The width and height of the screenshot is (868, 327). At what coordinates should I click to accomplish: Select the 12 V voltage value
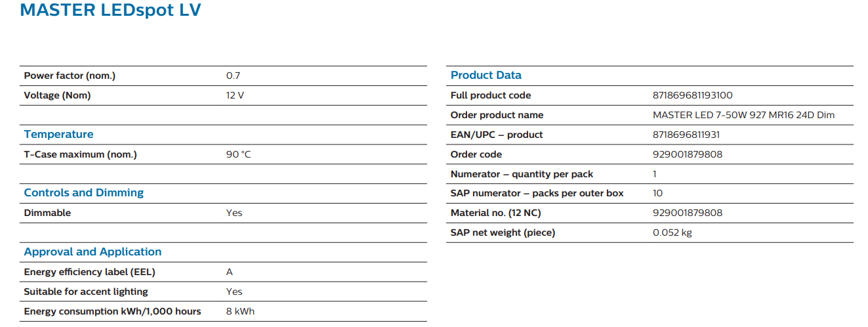coord(235,95)
